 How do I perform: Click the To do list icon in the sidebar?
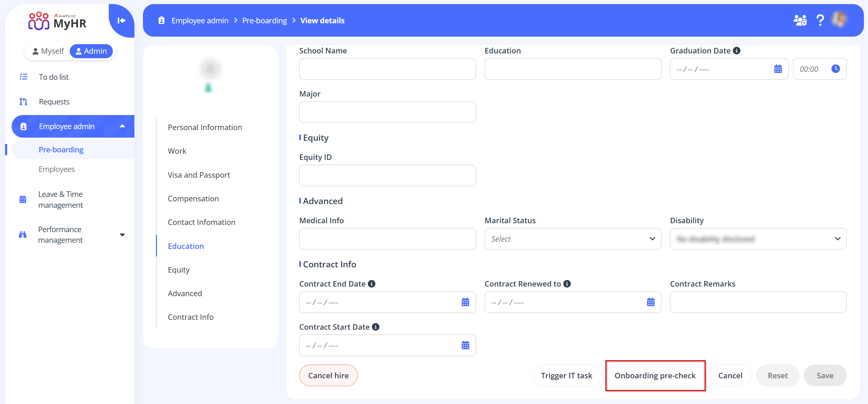coord(24,77)
